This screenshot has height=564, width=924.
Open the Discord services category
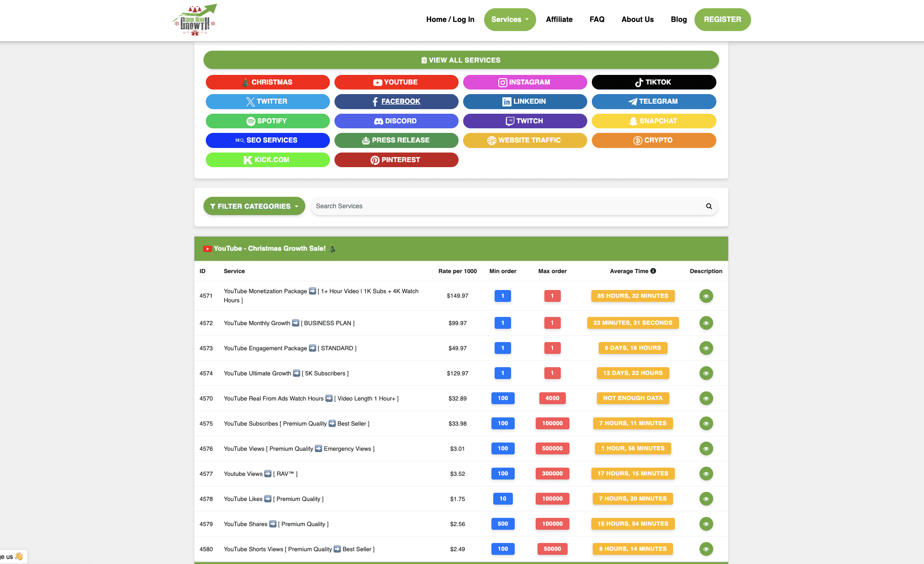click(x=396, y=121)
